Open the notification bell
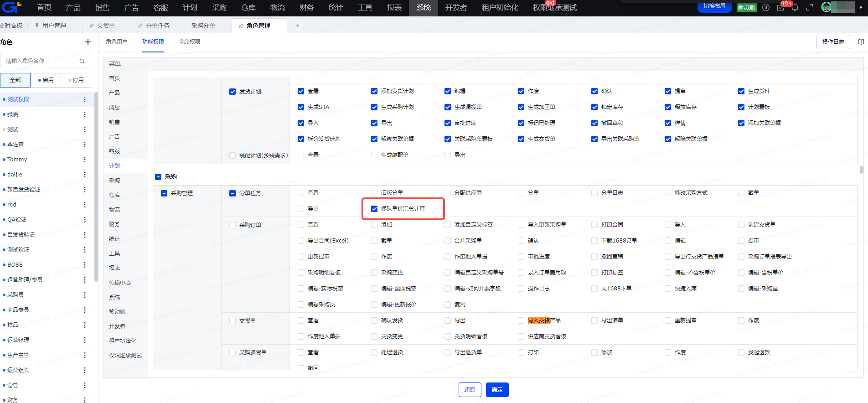 795,7
